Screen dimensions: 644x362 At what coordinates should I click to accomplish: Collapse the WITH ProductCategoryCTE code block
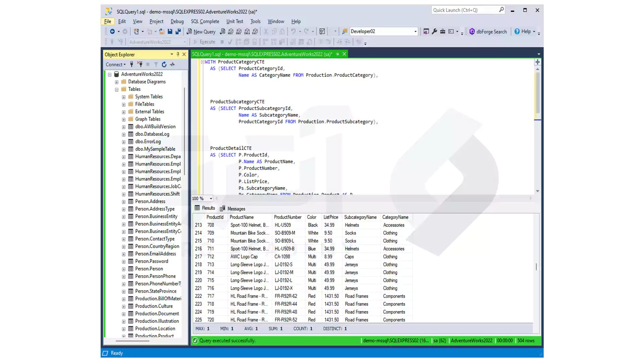(203, 62)
